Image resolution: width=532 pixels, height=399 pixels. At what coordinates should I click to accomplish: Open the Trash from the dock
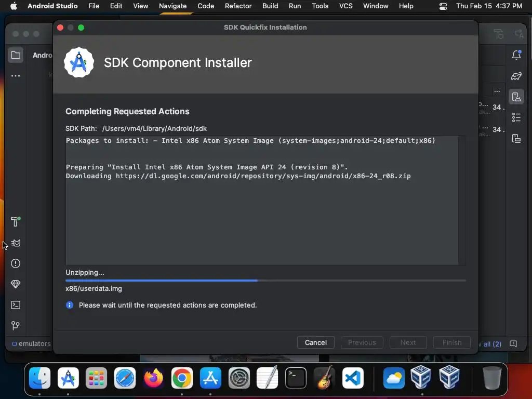(x=492, y=378)
